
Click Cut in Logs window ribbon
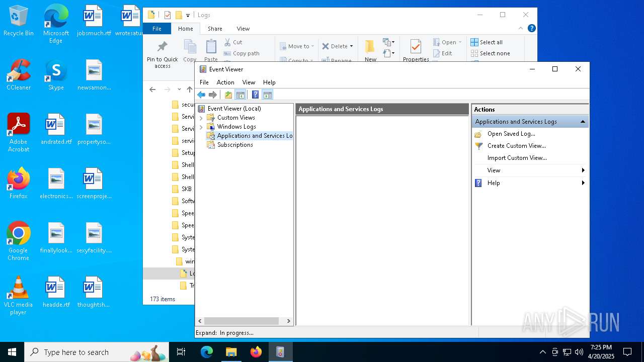point(233,42)
